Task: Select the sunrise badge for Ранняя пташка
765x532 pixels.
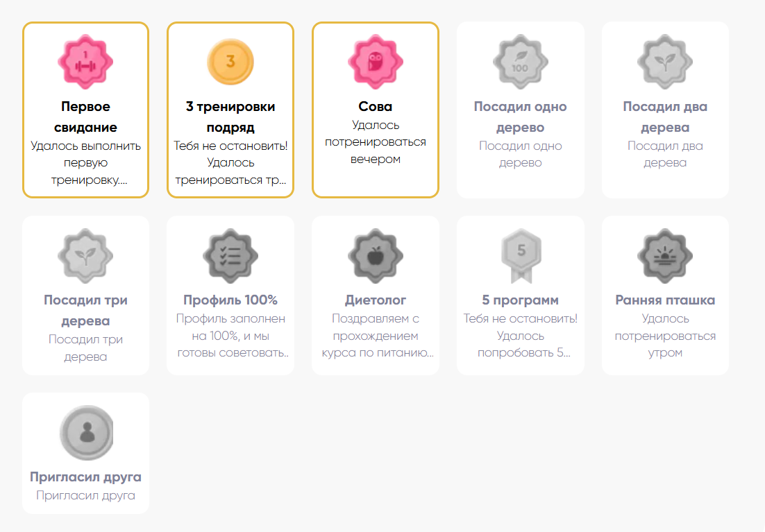Action: [665, 256]
